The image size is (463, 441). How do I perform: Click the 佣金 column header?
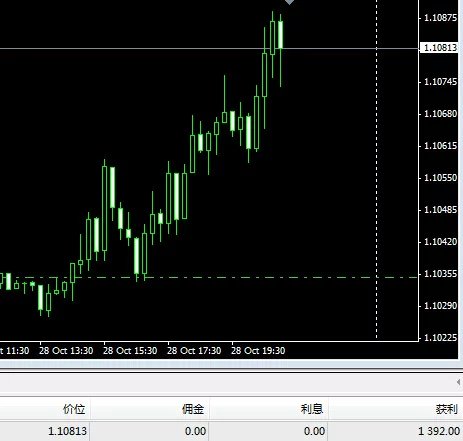(x=193, y=409)
